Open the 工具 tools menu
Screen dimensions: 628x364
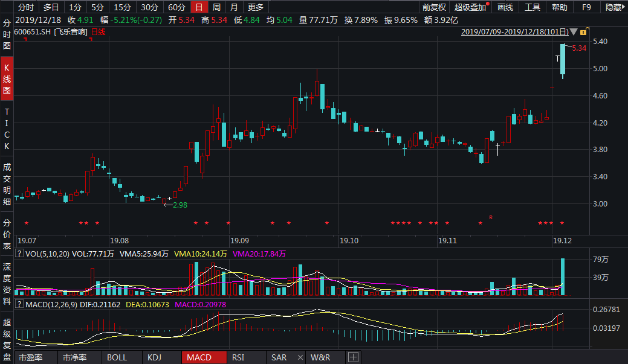coord(533,7)
